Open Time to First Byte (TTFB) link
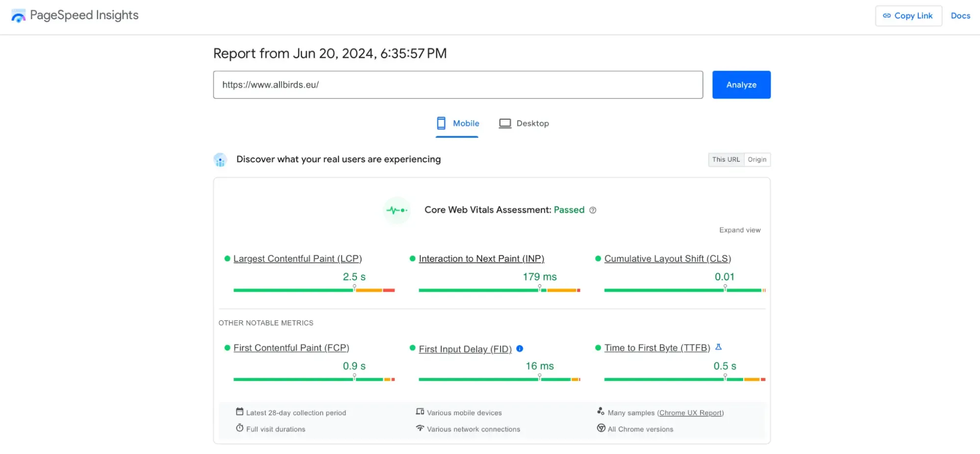The image size is (980, 454). [x=657, y=348]
